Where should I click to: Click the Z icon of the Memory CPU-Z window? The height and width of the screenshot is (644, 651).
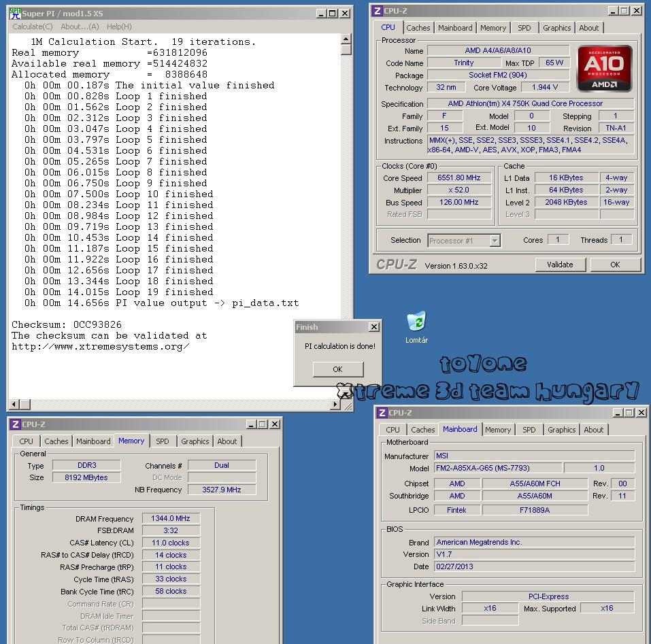pos(16,424)
